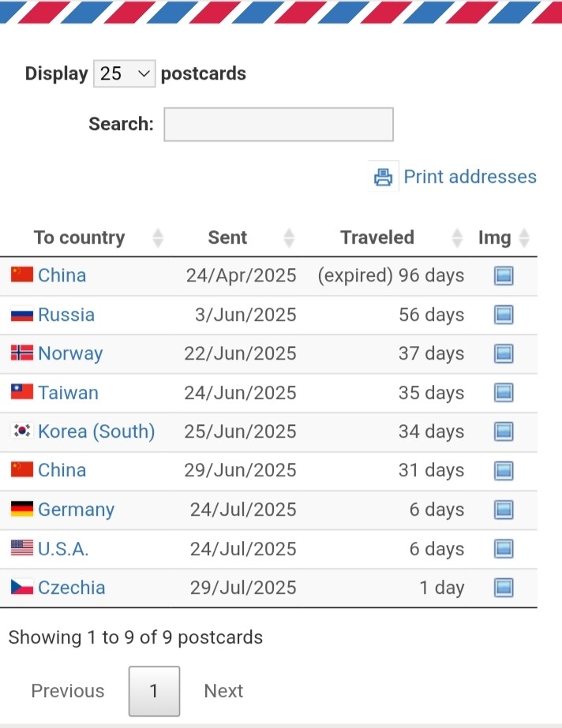Open the image icon in the Germany row

[504, 510]
